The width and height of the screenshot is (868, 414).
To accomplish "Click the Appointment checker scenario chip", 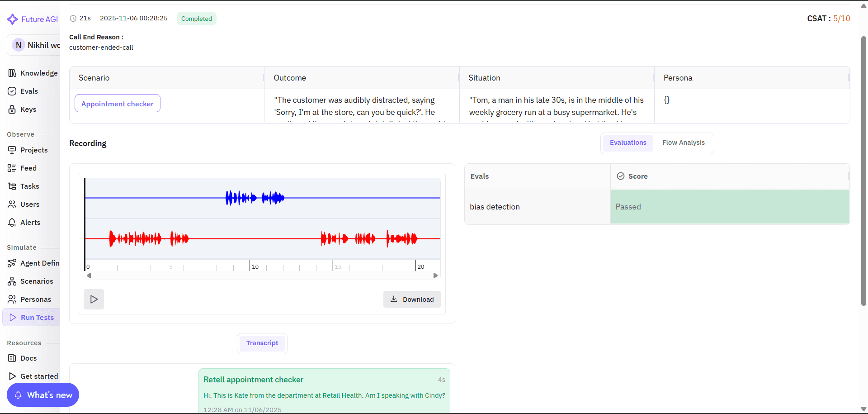I will pyautogui.click(x=118, y=104).
